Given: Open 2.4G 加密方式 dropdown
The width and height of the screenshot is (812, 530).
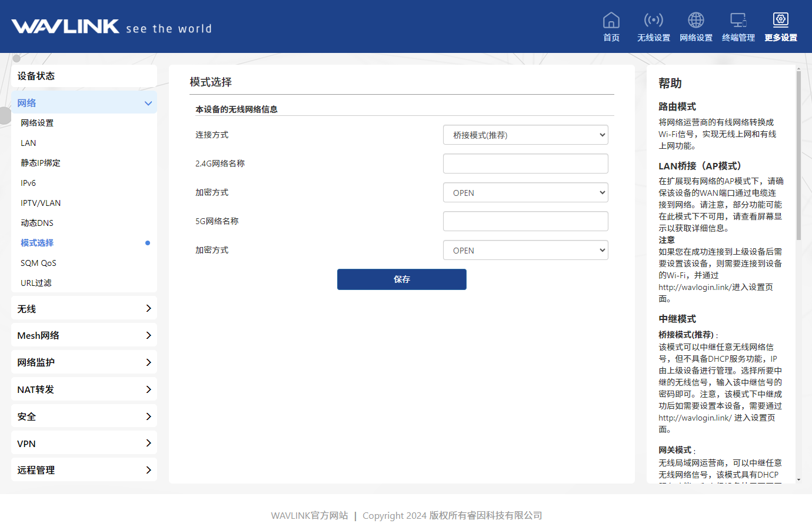Looking at the screenshot, I should (x=525, y=193).
